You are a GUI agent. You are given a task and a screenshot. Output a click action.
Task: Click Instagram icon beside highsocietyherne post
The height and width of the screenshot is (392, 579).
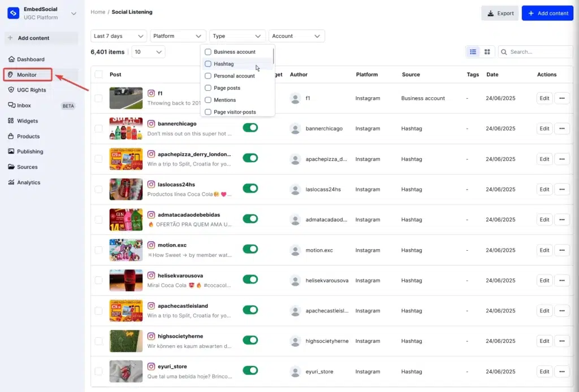tap(151, 336)
